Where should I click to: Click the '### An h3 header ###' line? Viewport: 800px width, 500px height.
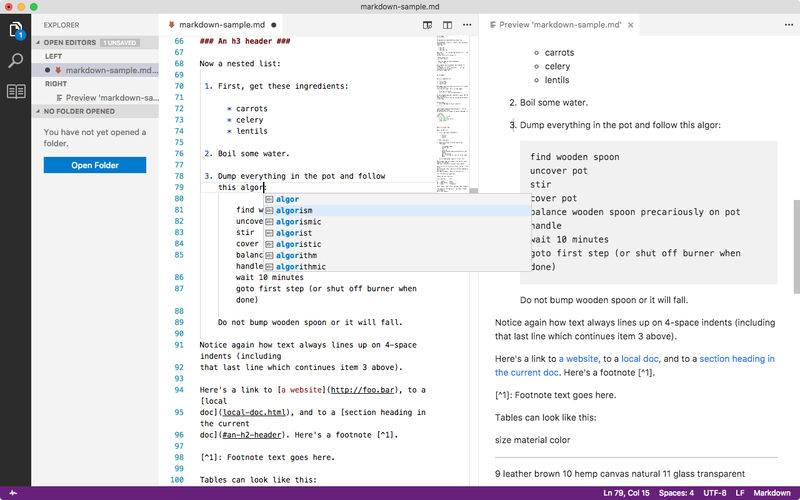point(245,41)
